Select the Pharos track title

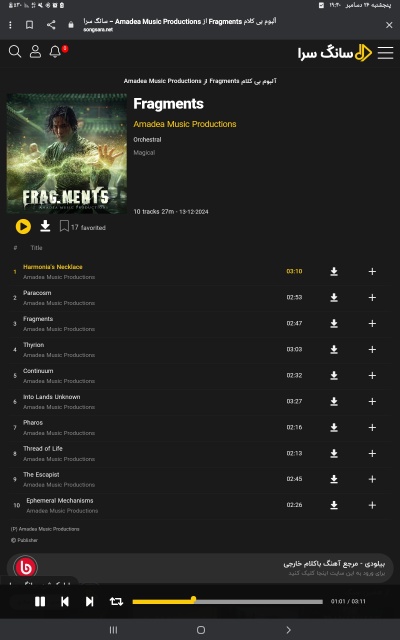click(x=33, y=422)
